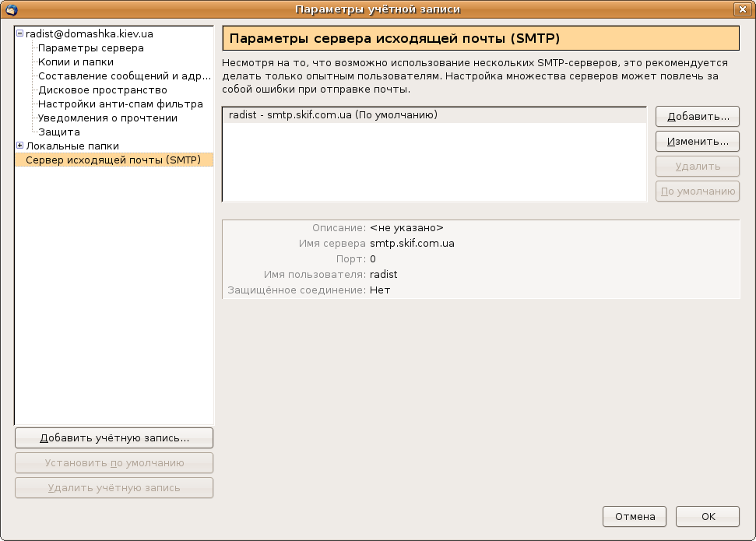Close the account settings dialog window
Viewport: 756px width, 541px height.
click(742, 9)
